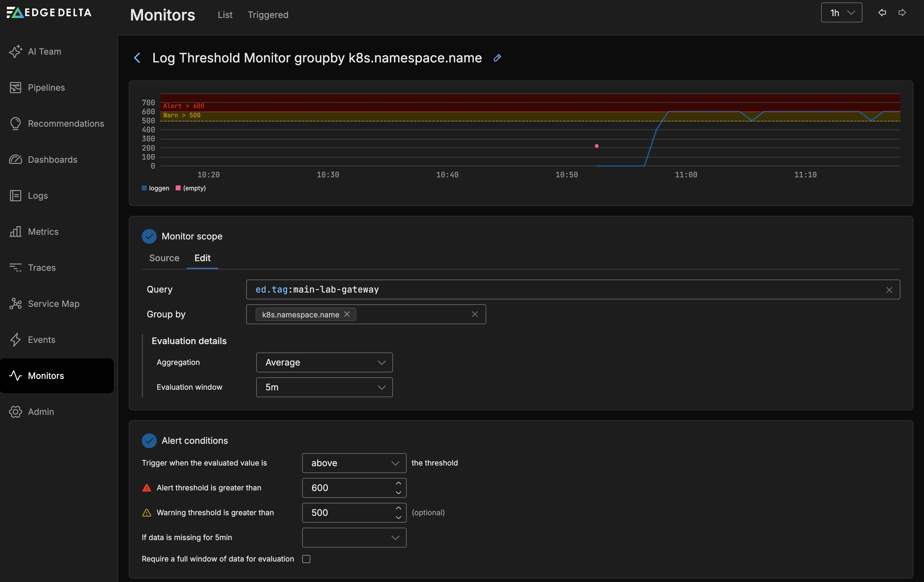Image resolution: width=924 pixels, height=582 pixels.
Task: Select the Source tab in Monitor scope
Action: (164, 258)
